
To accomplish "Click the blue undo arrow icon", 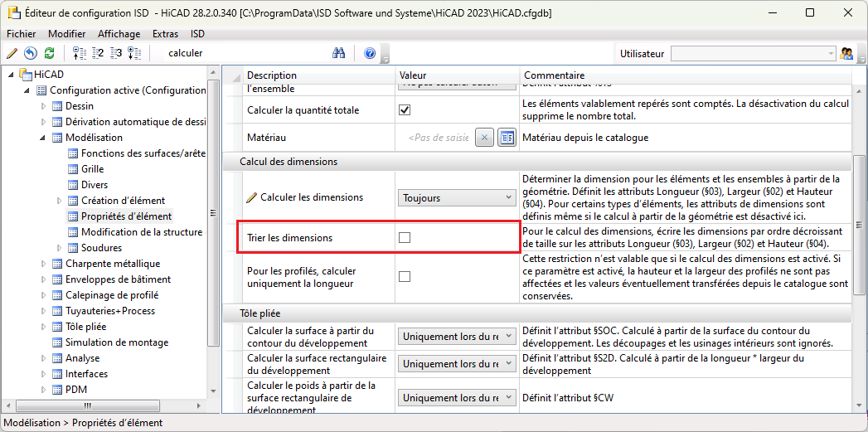I will tap(31, 53).
